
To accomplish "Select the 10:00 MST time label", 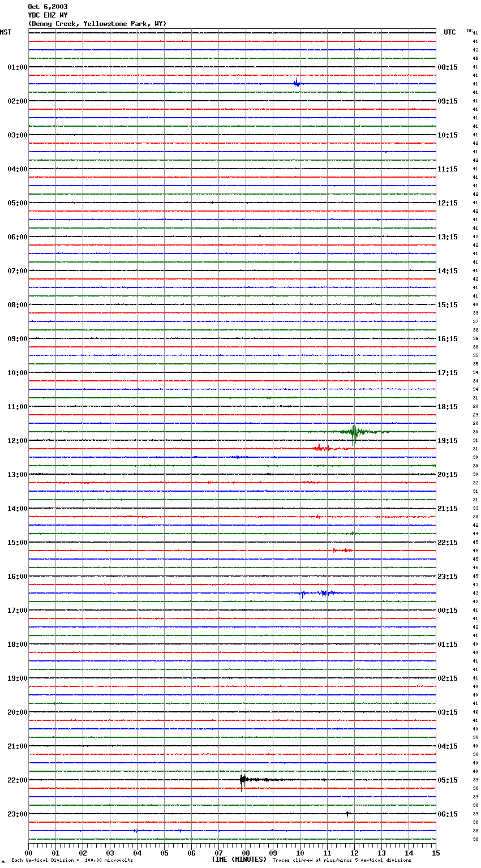I will tap(17, 373).
